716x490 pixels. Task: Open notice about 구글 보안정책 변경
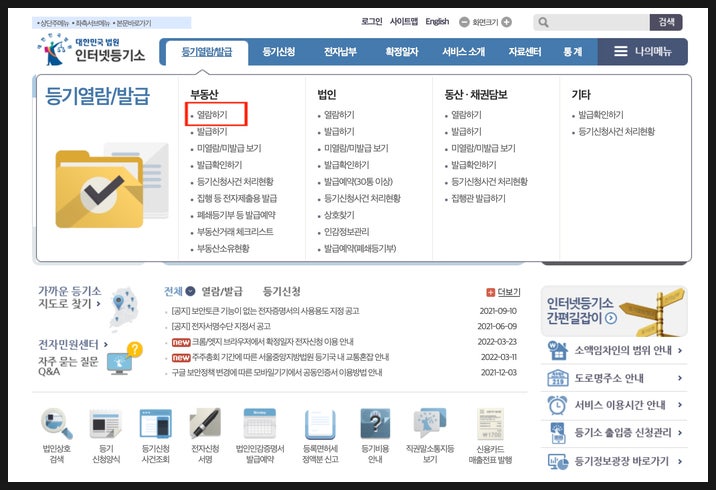pyautogui.click(x=277, y=372)
